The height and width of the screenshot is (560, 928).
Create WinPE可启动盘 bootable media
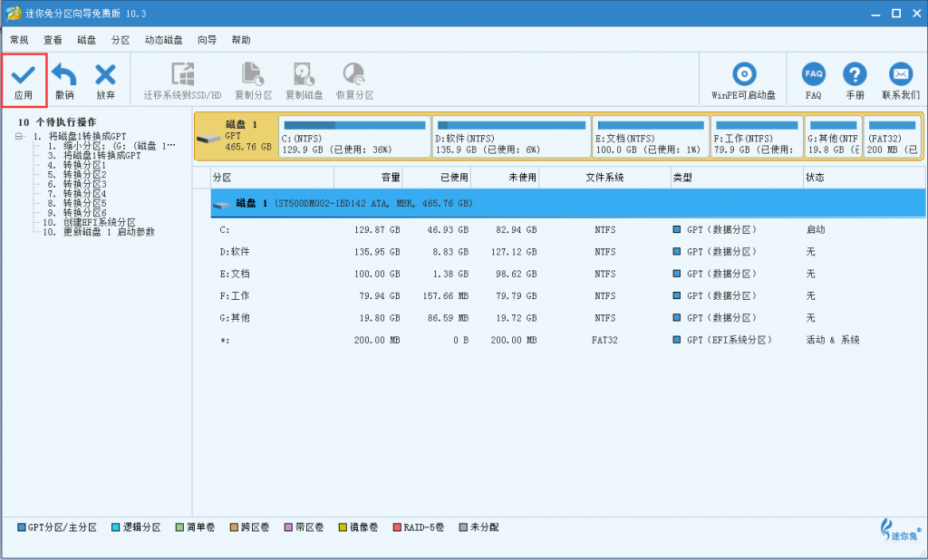(x=744, y=81)
